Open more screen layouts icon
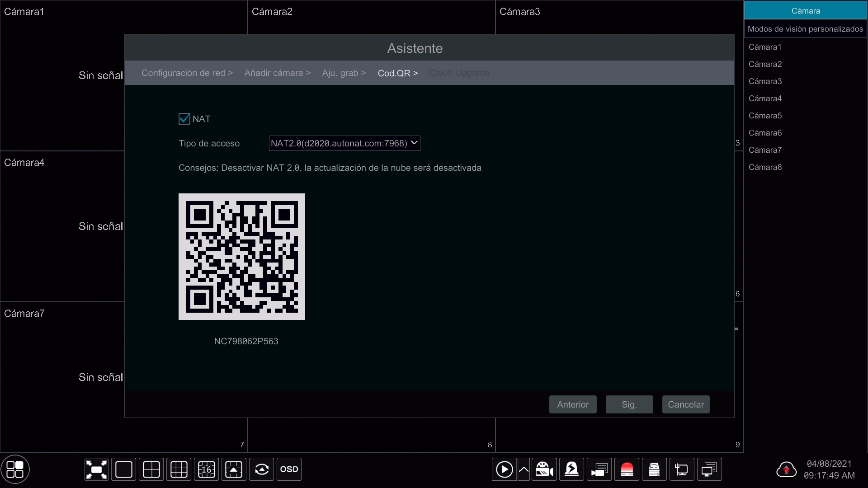 tap(234, 469)
